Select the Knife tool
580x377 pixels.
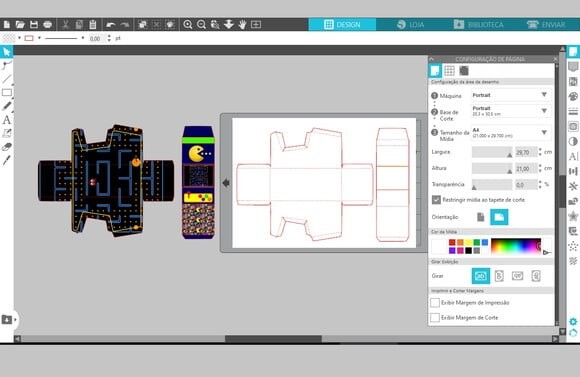pyautogui.click(x=7, y=160)
